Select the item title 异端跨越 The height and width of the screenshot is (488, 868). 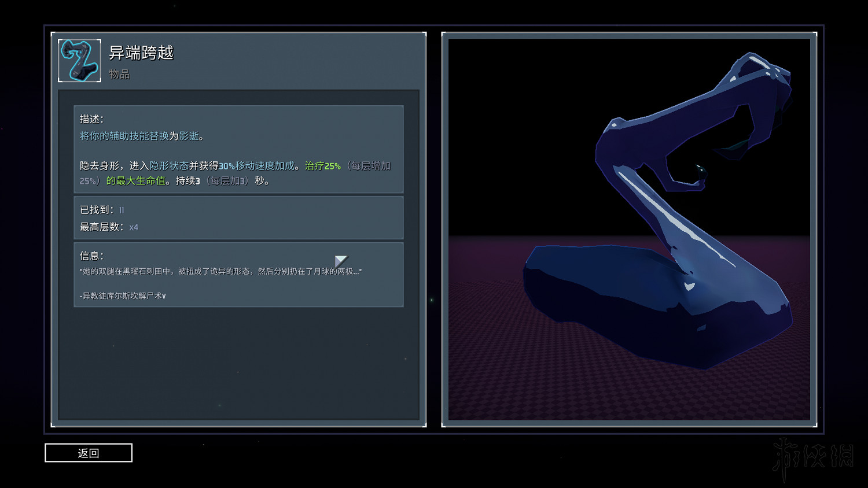pos(141,53)
